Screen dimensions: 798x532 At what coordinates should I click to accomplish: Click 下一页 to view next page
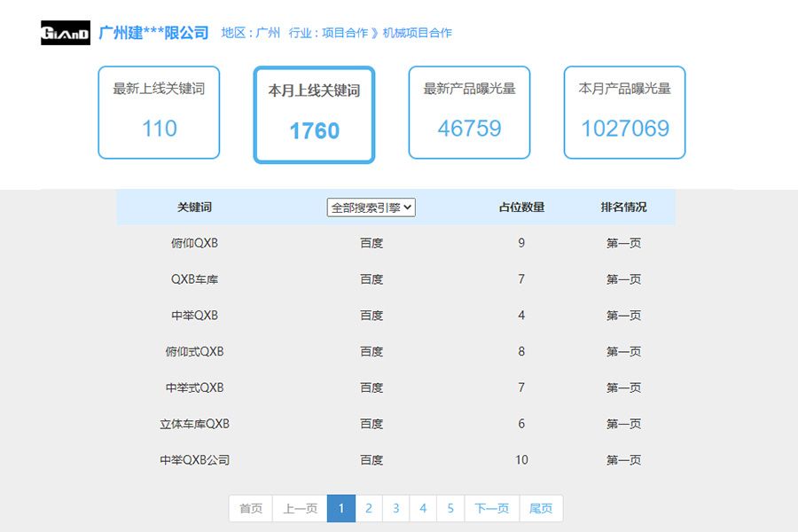[x=492, y=508]
